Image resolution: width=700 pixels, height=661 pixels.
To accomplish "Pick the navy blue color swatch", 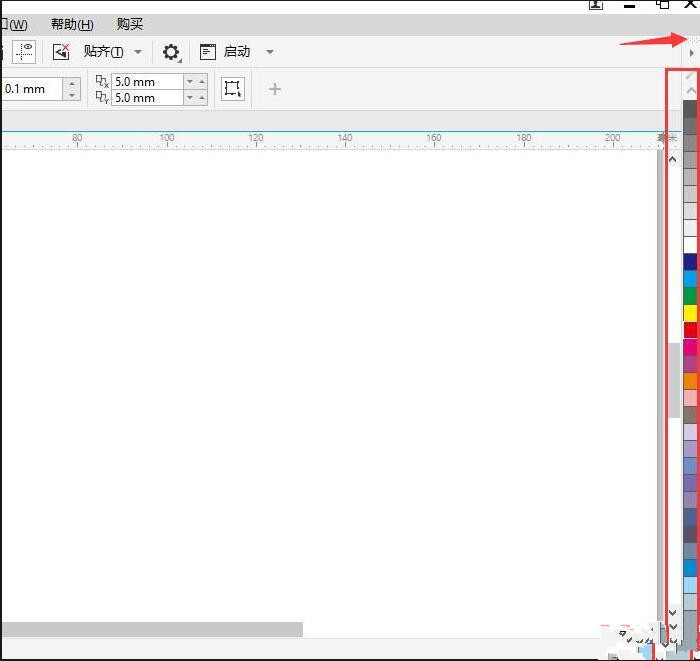I will coord(690,262).
